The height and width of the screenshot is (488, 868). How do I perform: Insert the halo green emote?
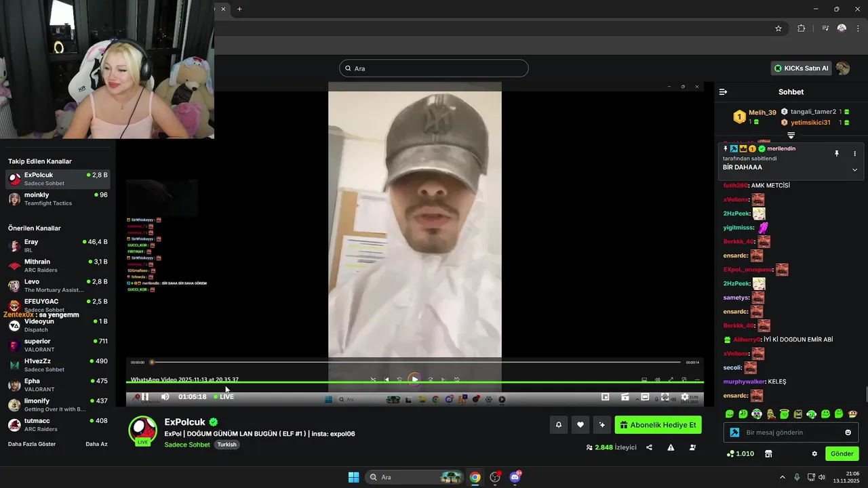pyautogui.click(x=785, y=413)
